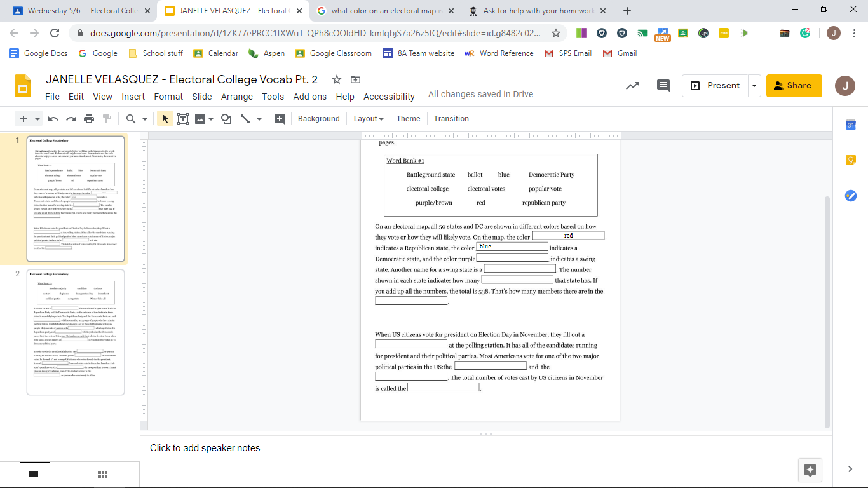Switch to grid view
The height and width of the screenshot is (488, 868).
(102, 474)
